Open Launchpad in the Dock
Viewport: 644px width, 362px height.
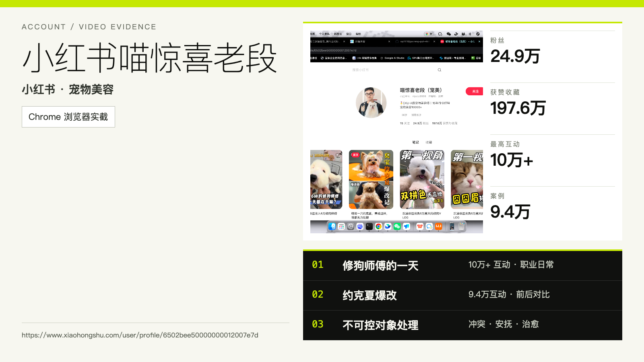pos(341,226)
